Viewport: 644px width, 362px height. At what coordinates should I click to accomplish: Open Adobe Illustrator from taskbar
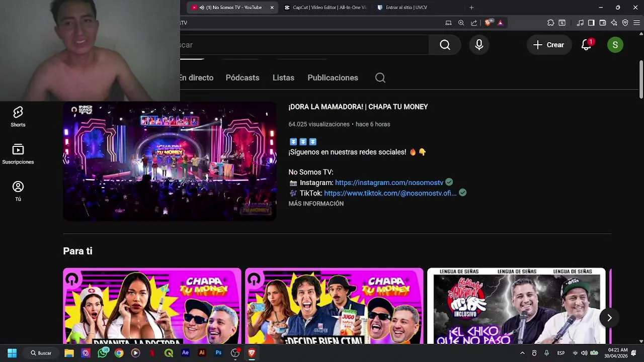[x=202, y=353]
